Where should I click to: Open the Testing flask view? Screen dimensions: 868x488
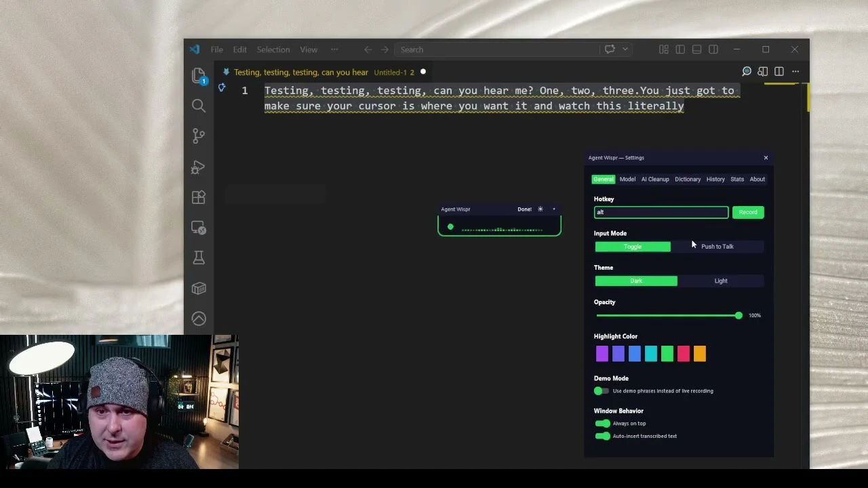click(x=199, y=258)
